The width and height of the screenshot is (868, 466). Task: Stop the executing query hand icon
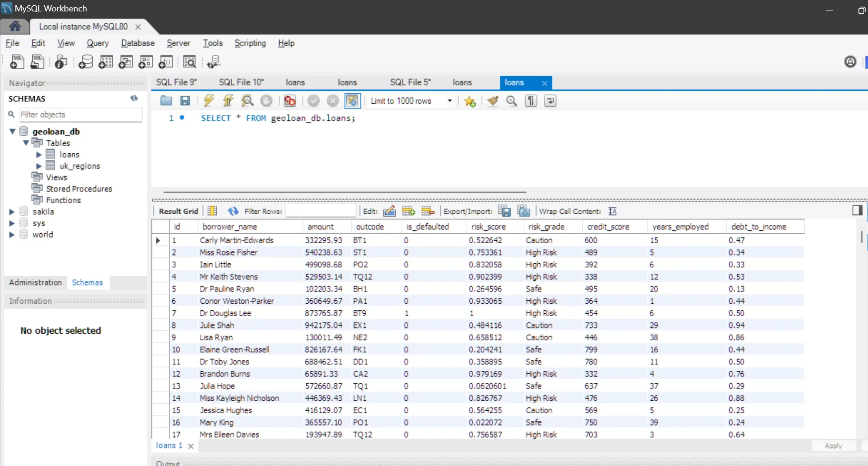(266, 100)
